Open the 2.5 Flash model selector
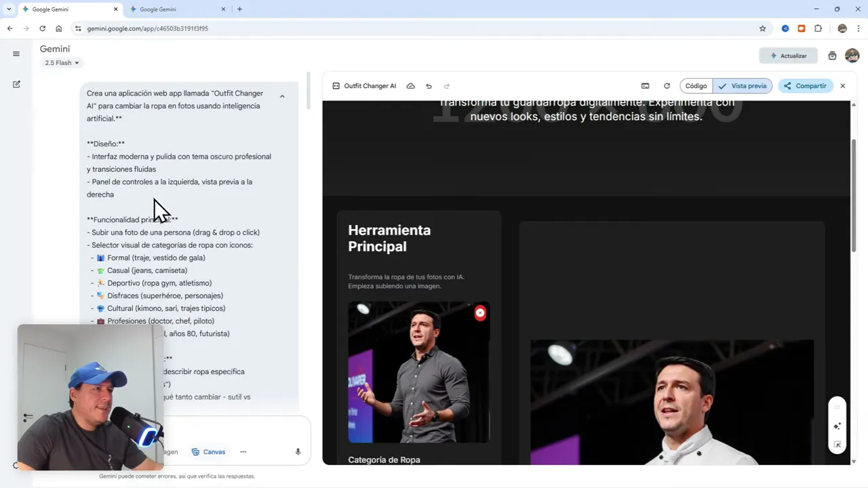Viewport: 868px width, 488px height. coord(61,62)
